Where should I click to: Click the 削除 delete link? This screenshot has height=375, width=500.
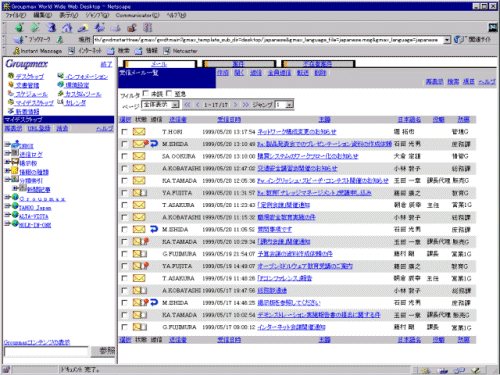point(320,73)
